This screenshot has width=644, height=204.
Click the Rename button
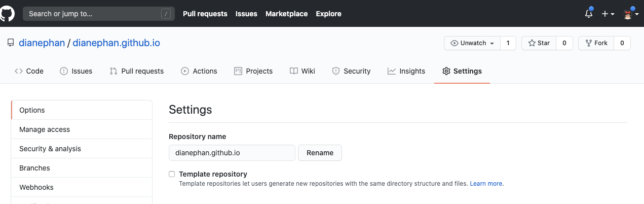[320, 153]
